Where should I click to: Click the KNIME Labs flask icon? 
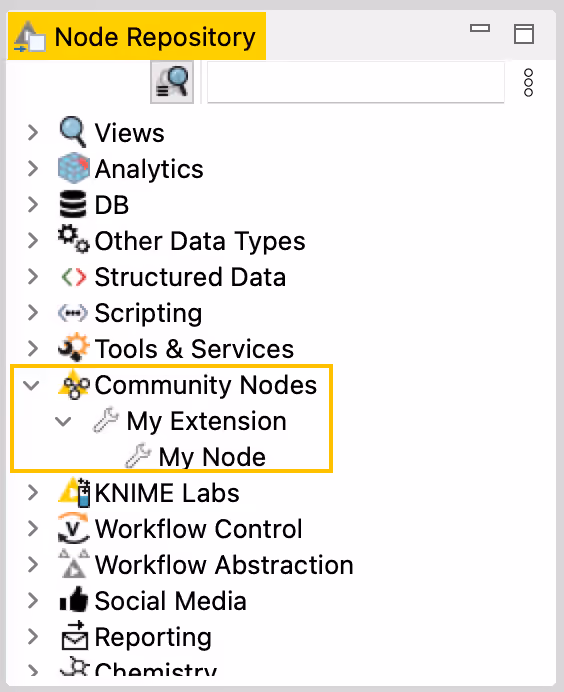click(x=74, y=492)
